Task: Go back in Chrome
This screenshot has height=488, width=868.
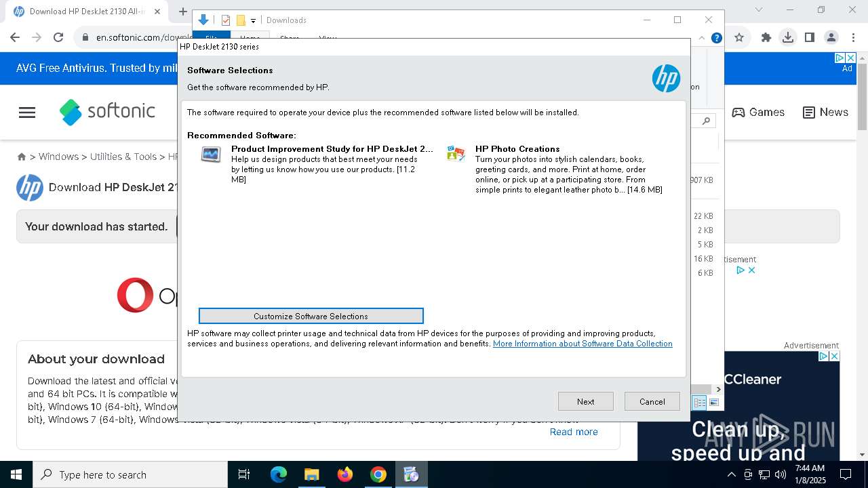Action: (x=15, y=37)
